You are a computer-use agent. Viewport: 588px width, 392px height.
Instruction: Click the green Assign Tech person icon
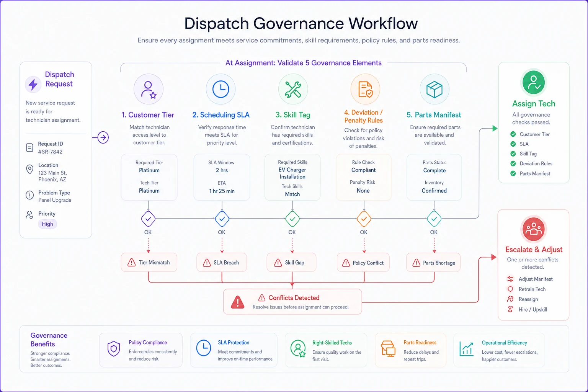coord(534,82)
